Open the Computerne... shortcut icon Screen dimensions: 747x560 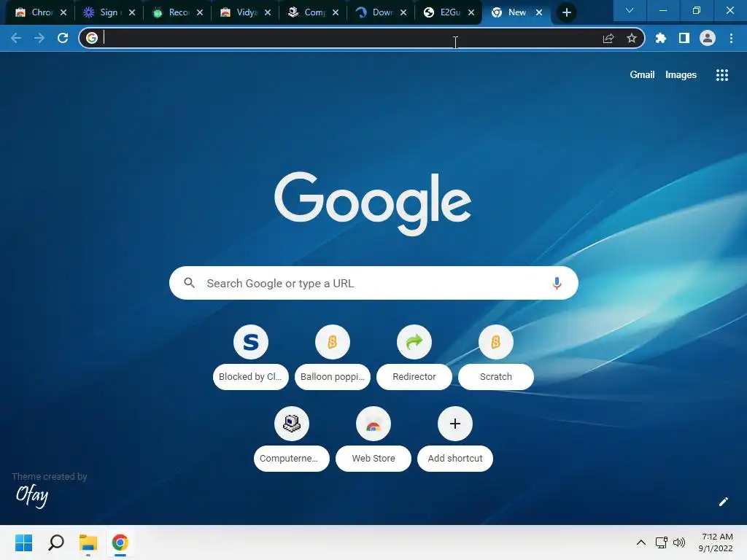pyautogui.click(x=292, y=424)
